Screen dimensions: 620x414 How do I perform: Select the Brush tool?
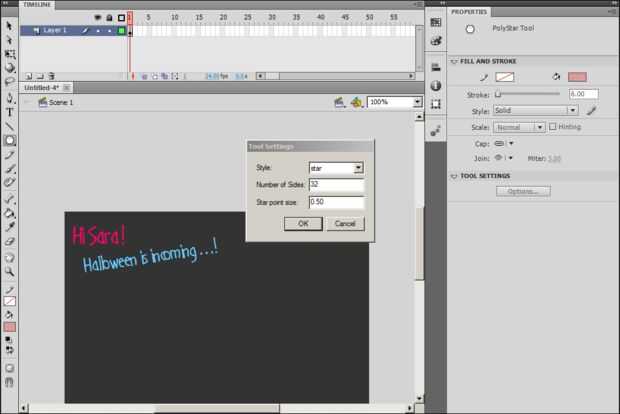pos(10,169)
